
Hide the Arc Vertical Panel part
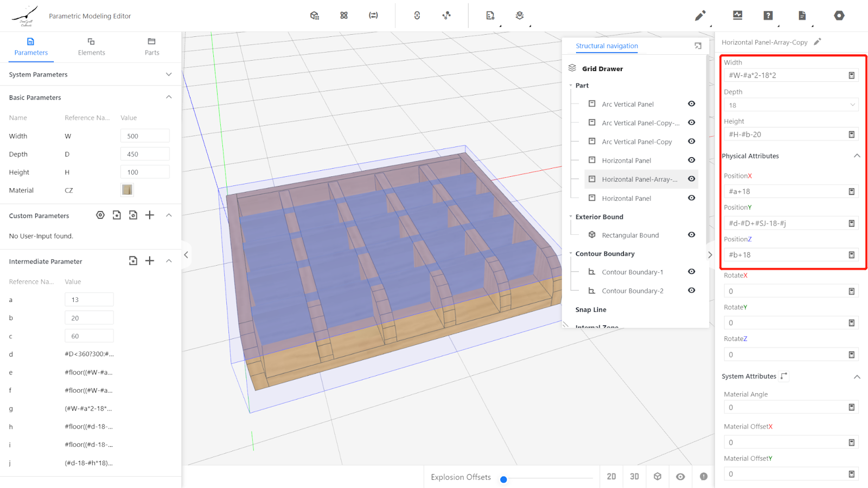coord(691,104)
